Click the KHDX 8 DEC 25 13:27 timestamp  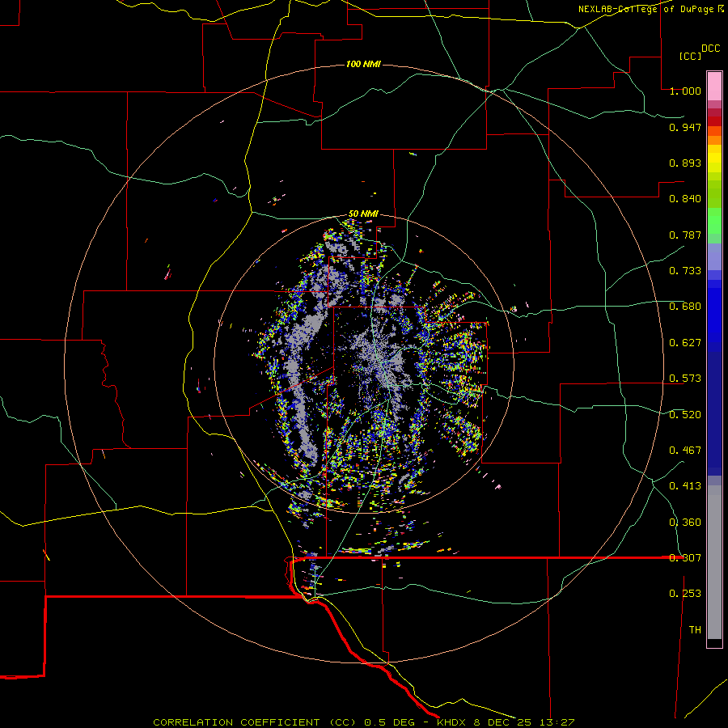click(506, 722)
